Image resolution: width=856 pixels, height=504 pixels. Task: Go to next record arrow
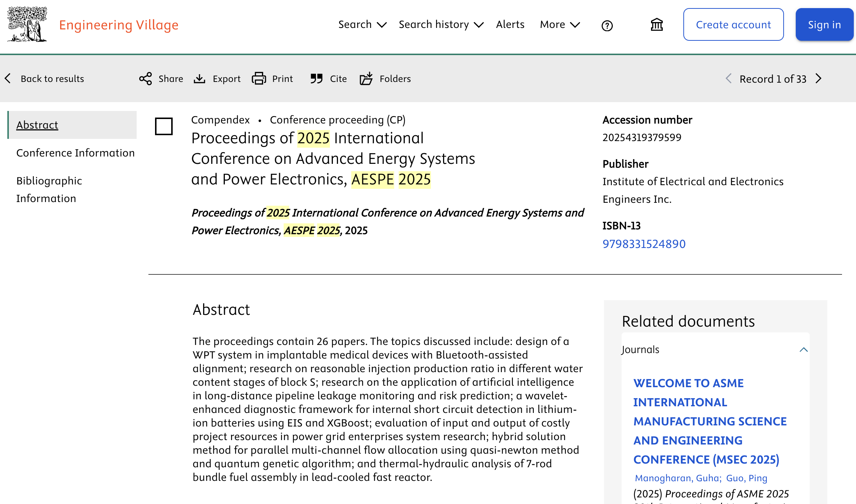[x=819, y=79]
